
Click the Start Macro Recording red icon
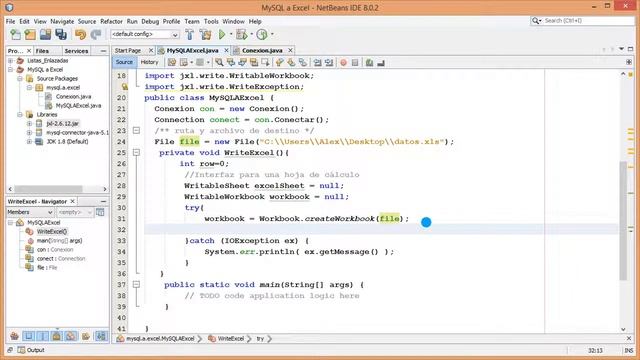pos(343,62)
